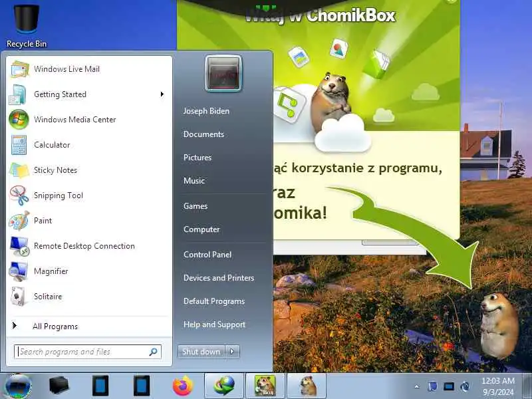Screen dimensions: 532x399
Task: Select Windows Media Center label
Action: pos(75,120)
